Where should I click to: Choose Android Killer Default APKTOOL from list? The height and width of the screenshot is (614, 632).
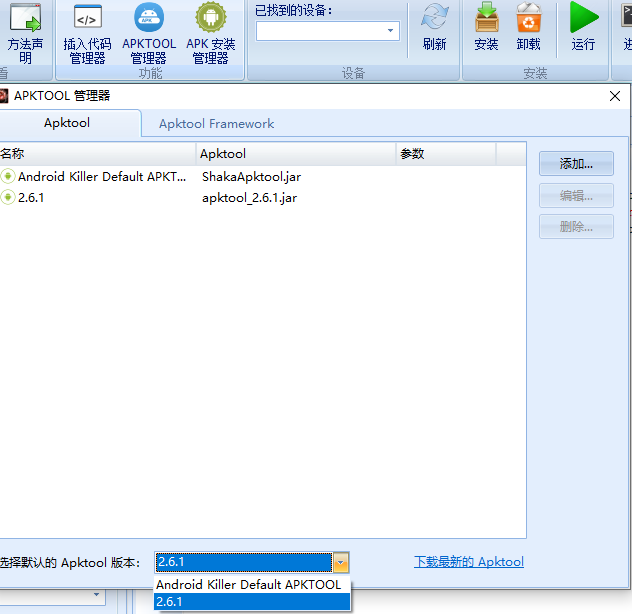[252, 585]
